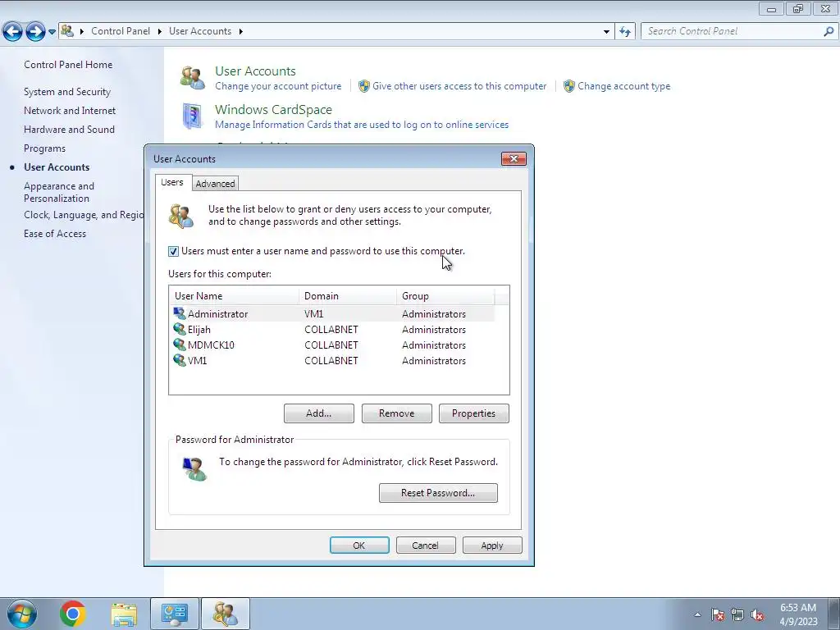Click User Accounts breadcrumb segment

[200, 31]
